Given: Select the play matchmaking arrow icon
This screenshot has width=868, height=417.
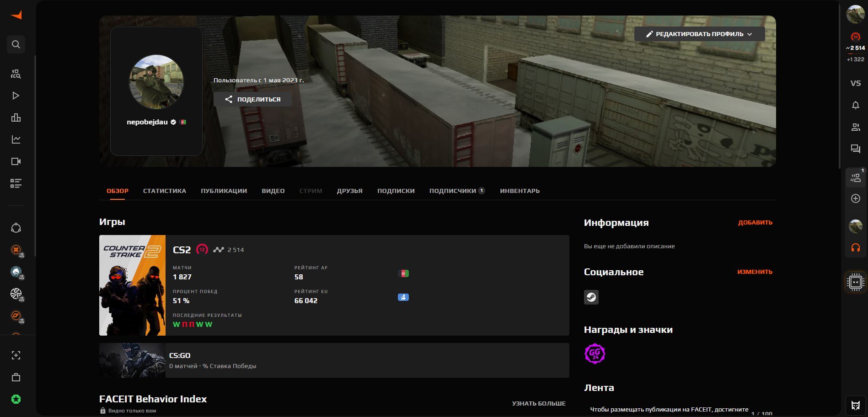Looking at the screenshot, I should point(16,96).
